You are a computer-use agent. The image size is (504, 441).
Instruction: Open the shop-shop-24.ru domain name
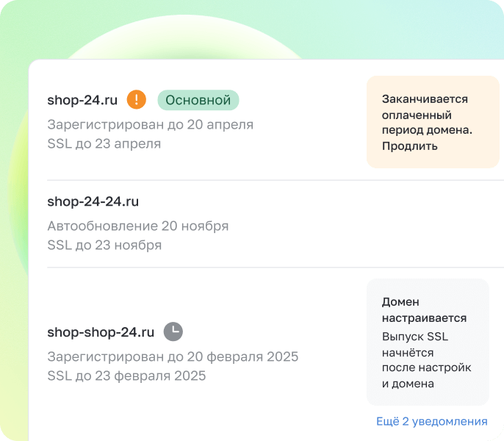tap(101, 332)
